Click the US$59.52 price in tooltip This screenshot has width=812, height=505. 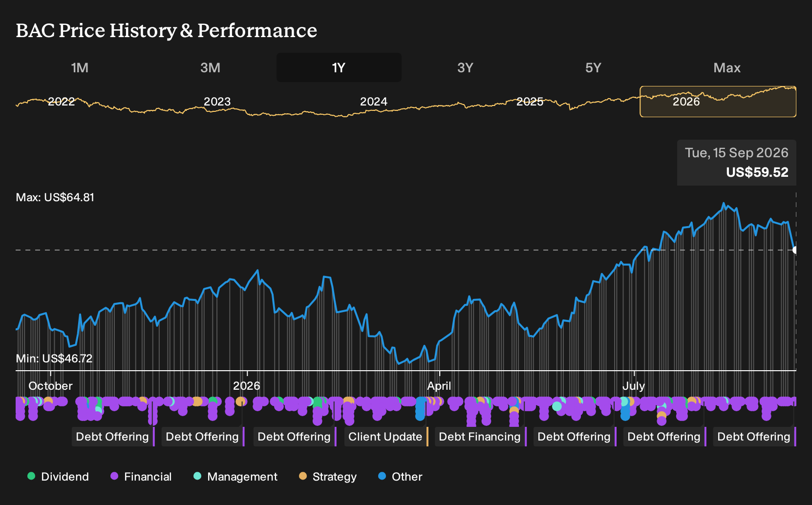(x=757, y=172)
